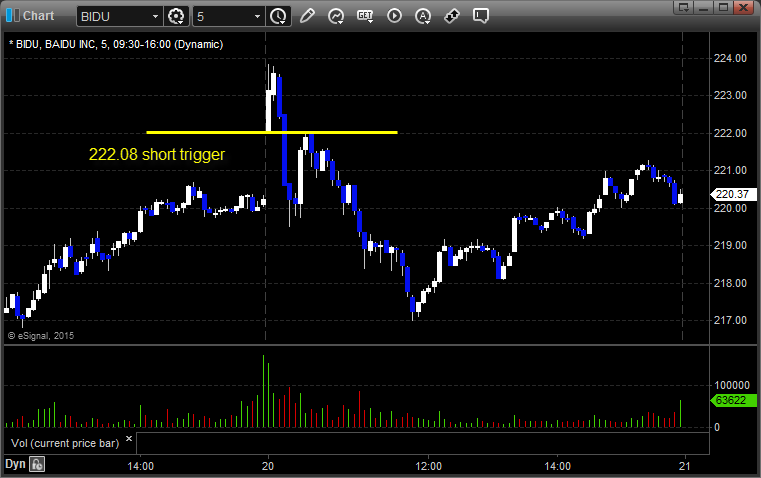Screen dimensions: 761x478
Task: Click the date label 20 on time axis
Action: pos(268,466)
